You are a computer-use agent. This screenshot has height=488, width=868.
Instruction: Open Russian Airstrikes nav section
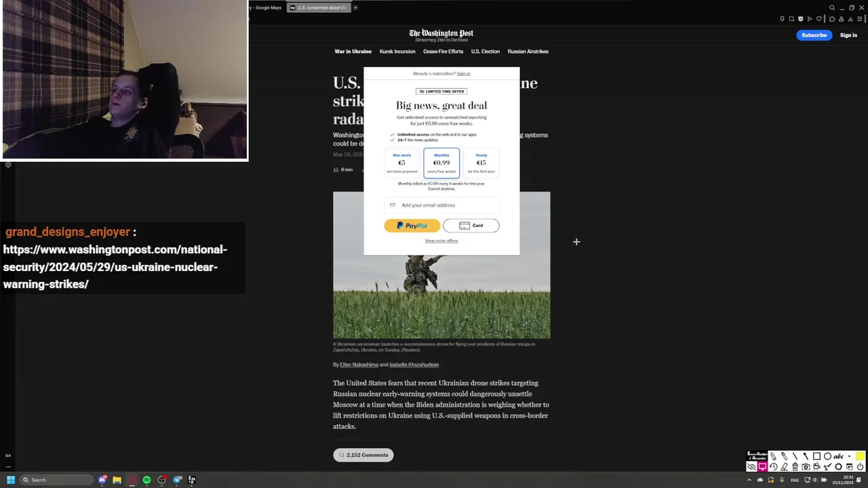(528, 52)
